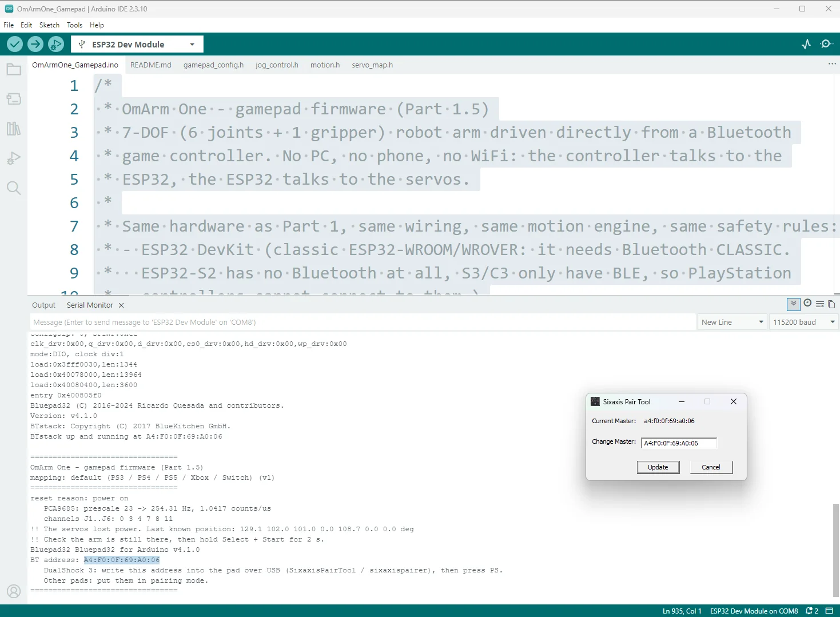Image resolution: width=840 pixels, height=617 pixels.
Task: Click the Serial Monitor vertical scrollbar thumb
Action: click(x=835, y=550)
